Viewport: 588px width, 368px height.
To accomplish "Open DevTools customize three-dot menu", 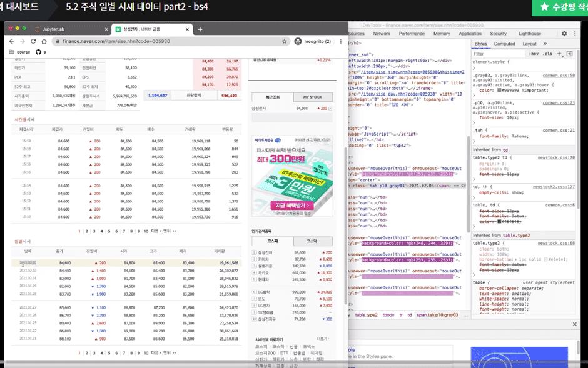I will [575, 33].
